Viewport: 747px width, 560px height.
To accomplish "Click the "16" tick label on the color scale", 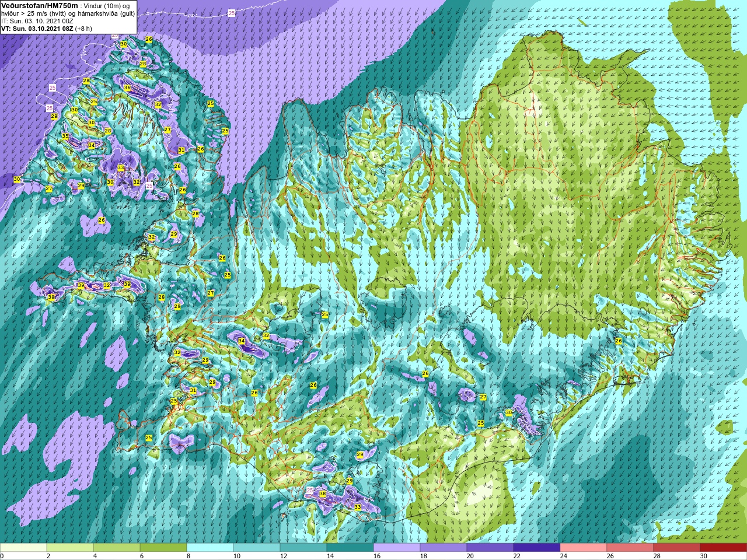I will click(377, 556).
